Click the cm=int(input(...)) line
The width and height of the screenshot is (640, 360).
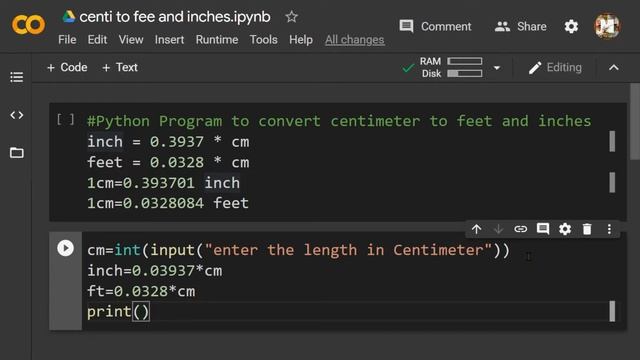pos(298,250)
